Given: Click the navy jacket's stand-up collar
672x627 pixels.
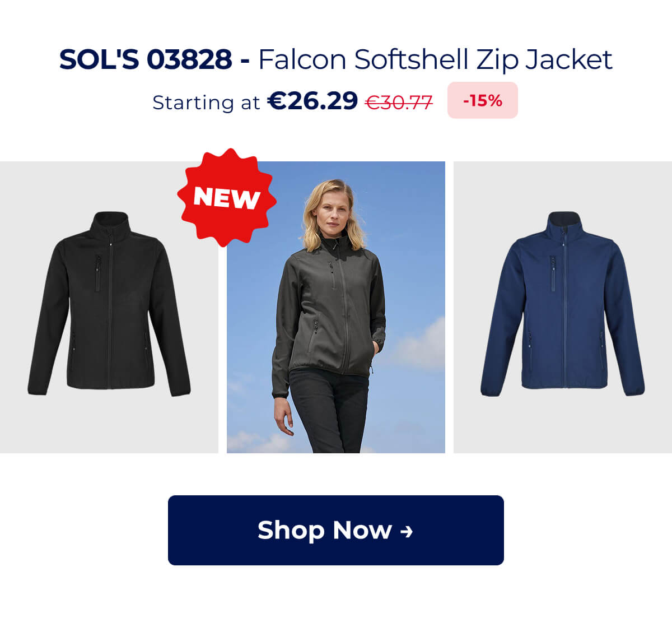Looking at the screenshot, I should (564, 223).
